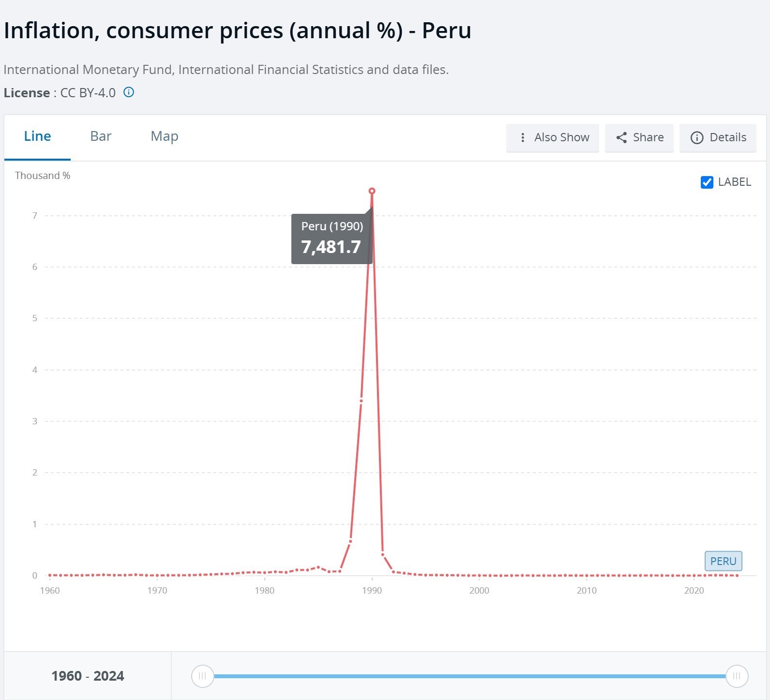The image size is (770, 700).
Task: Click the PERU series label tag
Action: (723, 561)
